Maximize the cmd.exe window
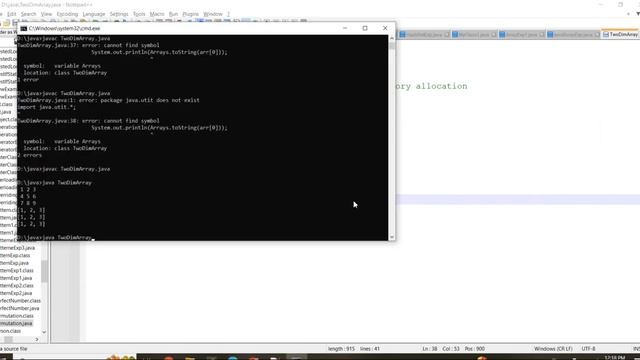Image resolution: width=640 pixels, height=360 pixels. coord(365,28)
